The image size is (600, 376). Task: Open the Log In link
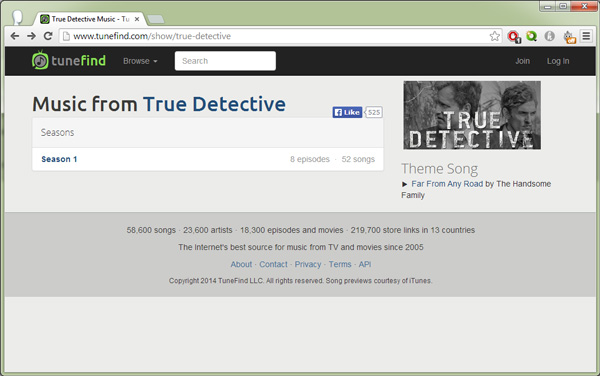pos(558,61)
